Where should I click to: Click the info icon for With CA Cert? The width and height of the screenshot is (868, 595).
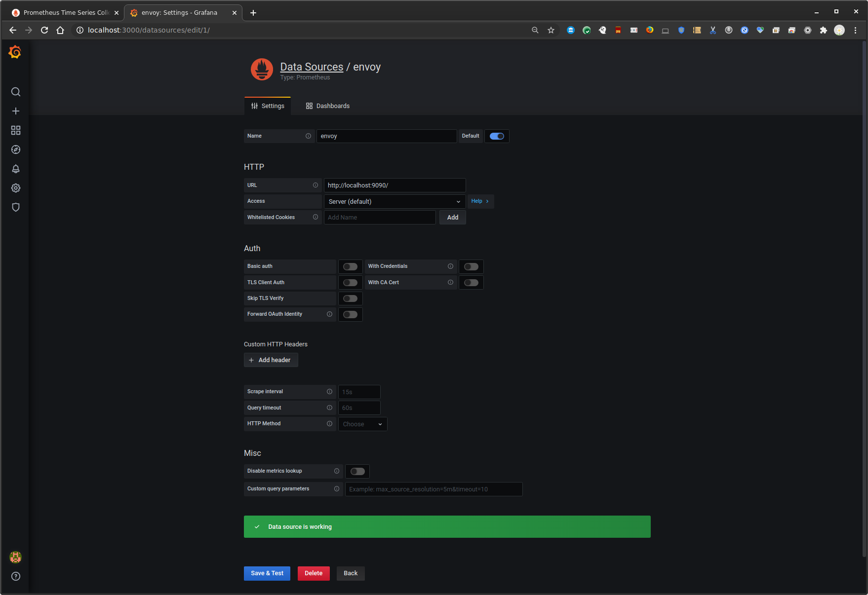pyautogui.click(x=450, y=283)
